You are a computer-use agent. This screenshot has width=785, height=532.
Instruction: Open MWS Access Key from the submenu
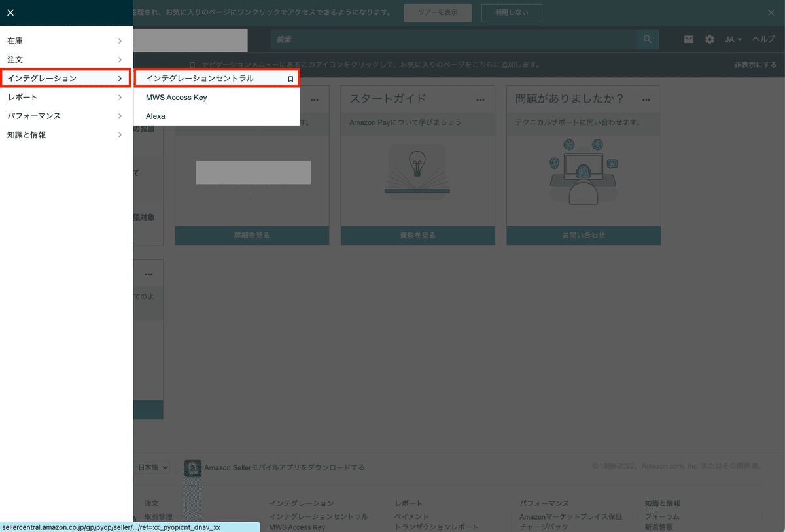tap(176, 98)
